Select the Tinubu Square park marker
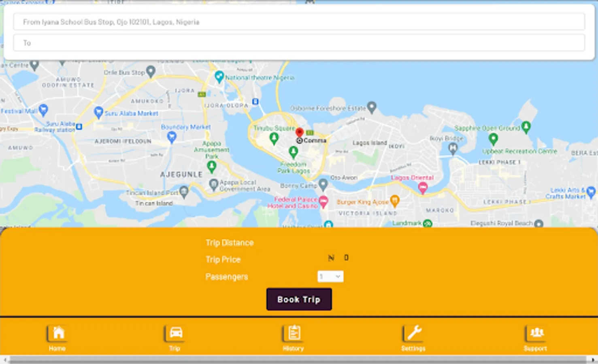 pyautogui.click(x=274, y=139)
